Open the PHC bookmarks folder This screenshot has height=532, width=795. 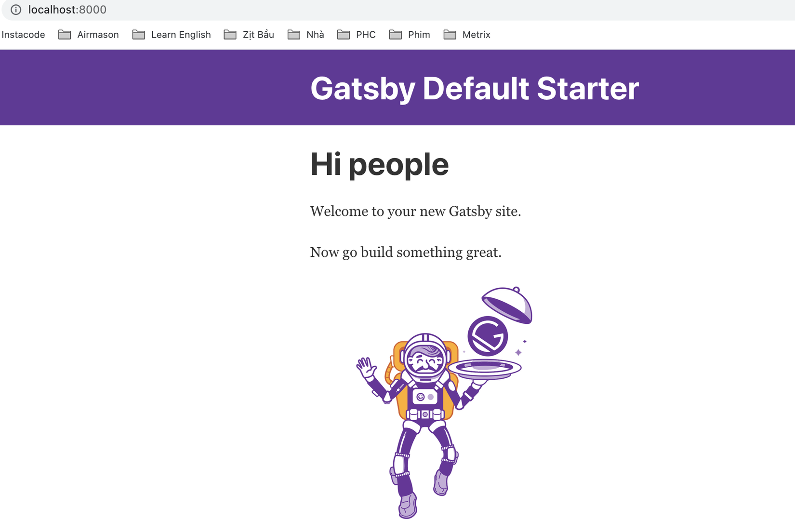point(357,35)
